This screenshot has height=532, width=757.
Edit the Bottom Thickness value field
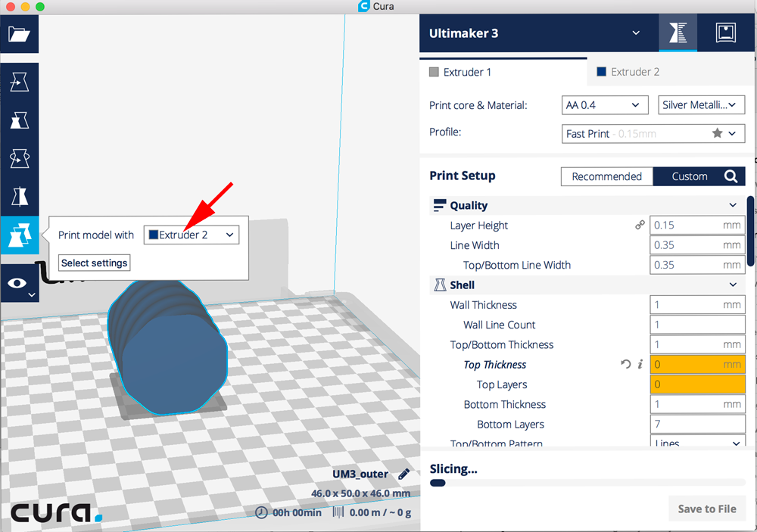(x=697, y=405)
